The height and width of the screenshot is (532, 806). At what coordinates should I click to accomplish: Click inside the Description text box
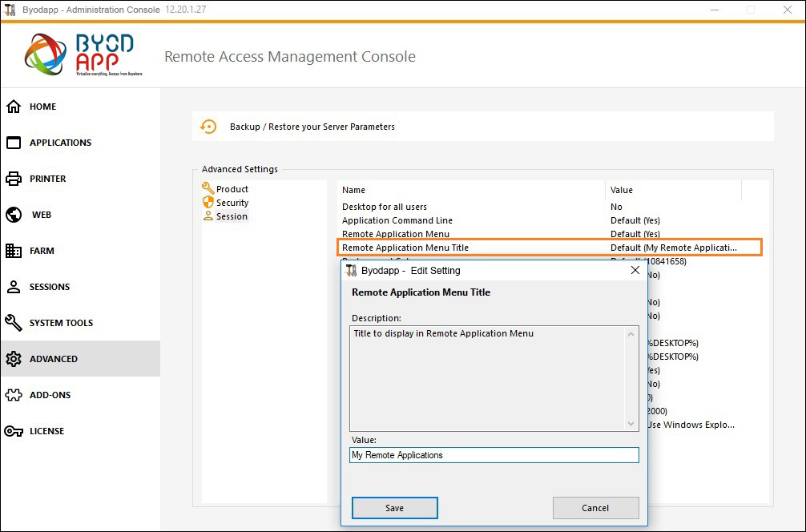(x=487, y=378)
